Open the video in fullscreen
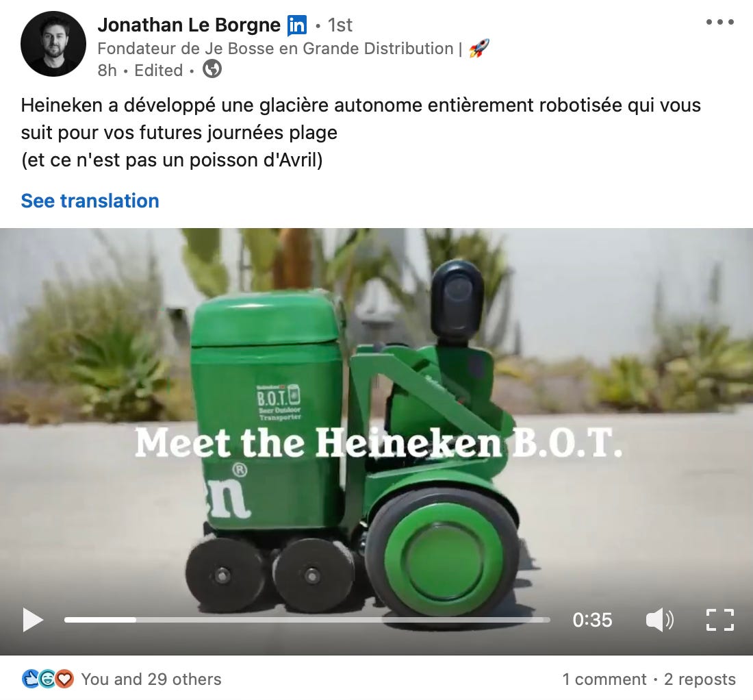753x700 pixels. pyautogui.click(x=720, y=620)
